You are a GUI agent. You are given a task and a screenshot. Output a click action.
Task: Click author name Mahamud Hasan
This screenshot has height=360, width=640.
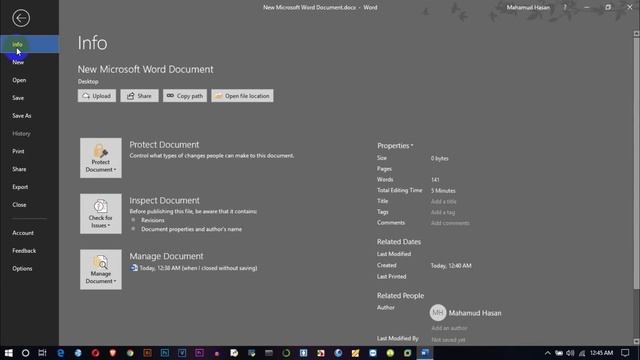pyautogui.click(x=475, y=313)
